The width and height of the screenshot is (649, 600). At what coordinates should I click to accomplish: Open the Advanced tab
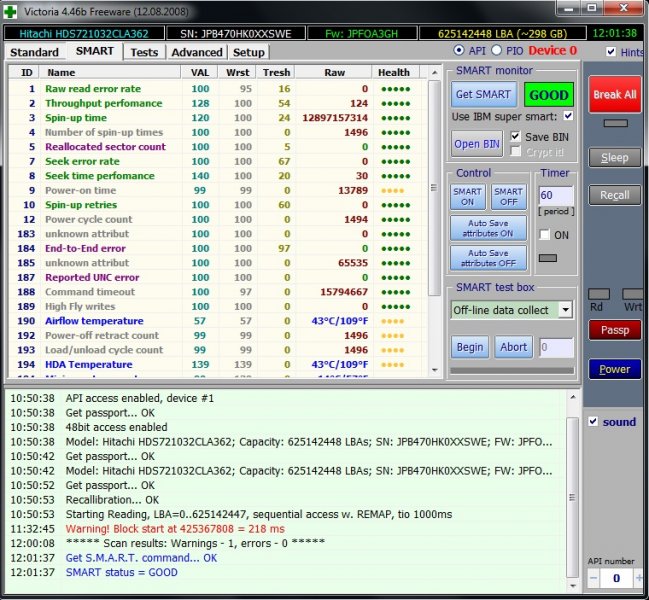[196, 52]
